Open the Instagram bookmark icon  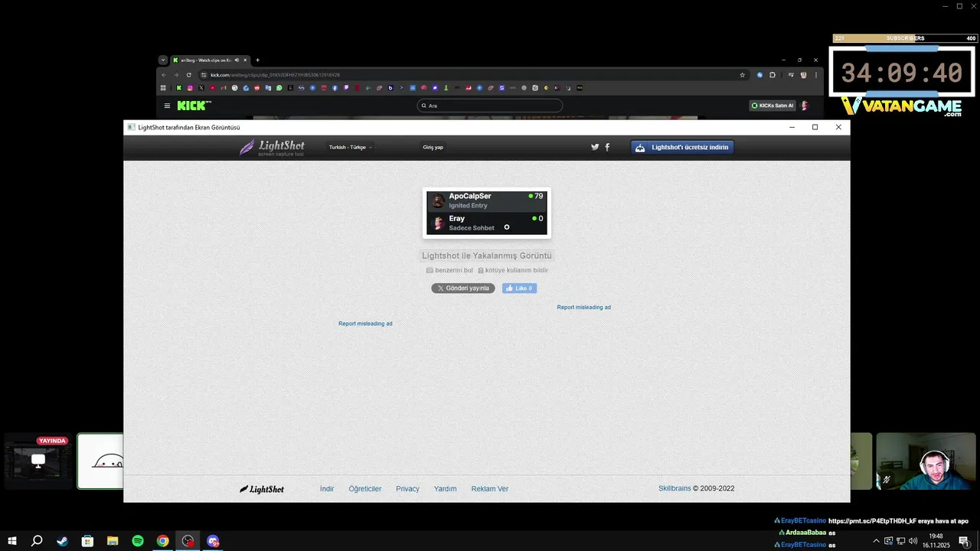190,88
